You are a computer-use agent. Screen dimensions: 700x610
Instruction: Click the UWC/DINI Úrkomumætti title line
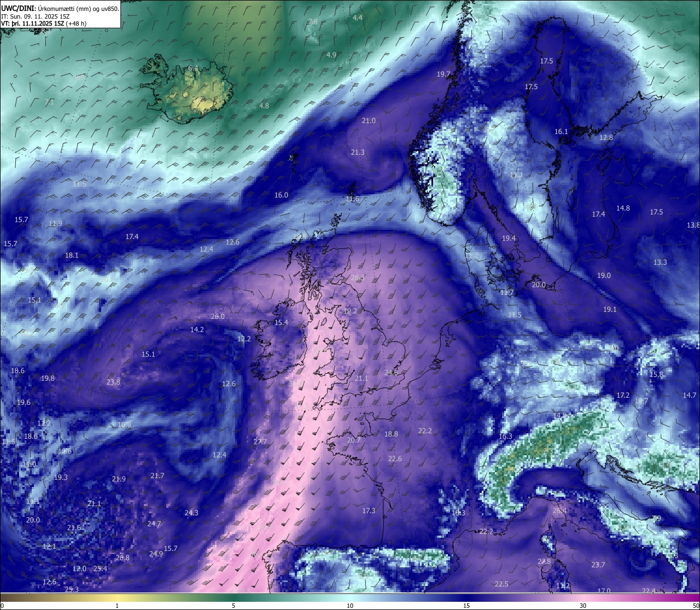pyautogui.click(x=60, y=8)
